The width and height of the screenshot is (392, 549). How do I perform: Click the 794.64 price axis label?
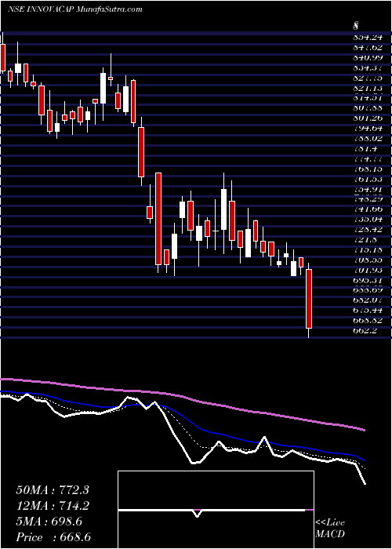pos(368,129)
